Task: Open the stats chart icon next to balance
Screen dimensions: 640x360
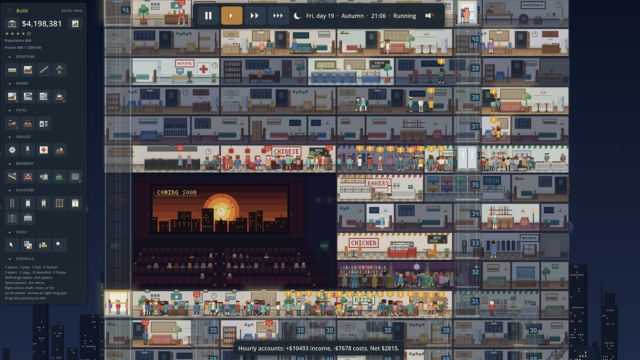Action: coord(75,24)
